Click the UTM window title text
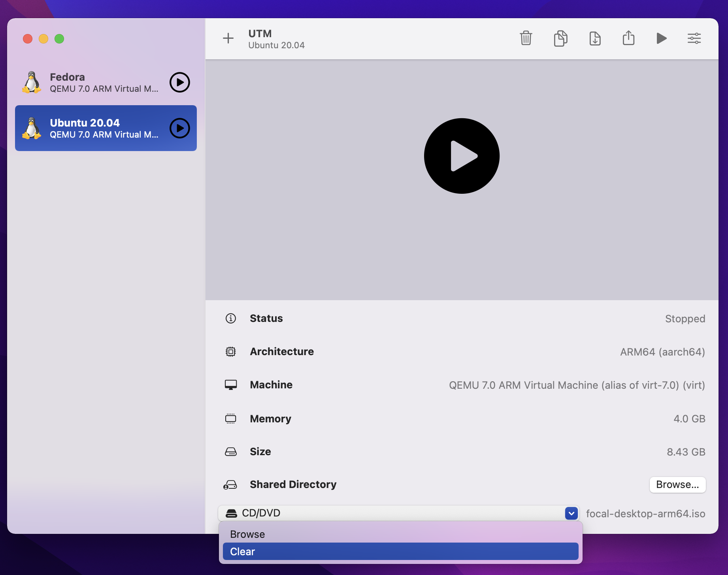 tap(260, 34)
